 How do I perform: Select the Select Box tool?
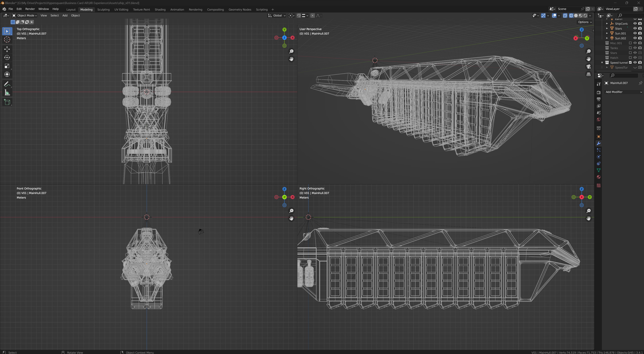point(7,31)
